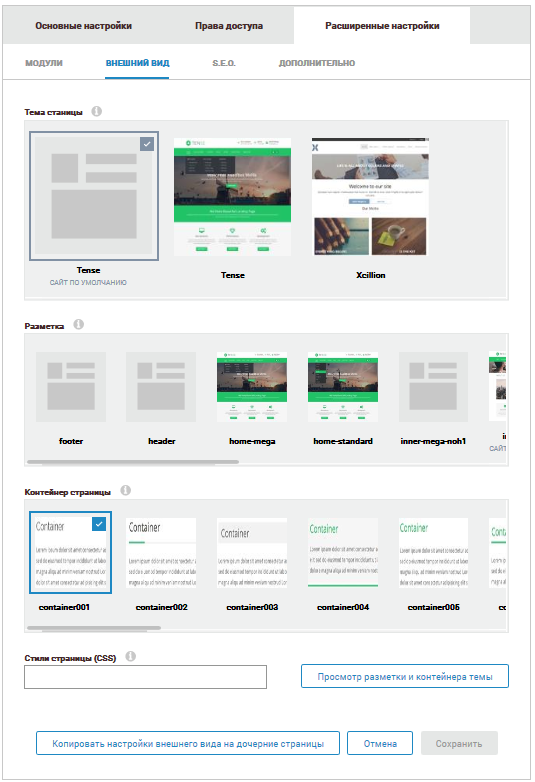Switch to Основные настройки tab
535x782 pixels.
83,25
